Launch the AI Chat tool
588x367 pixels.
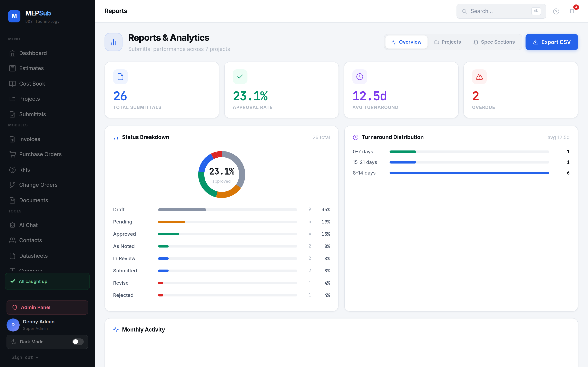pyautogui.click(x=28, y=225)
